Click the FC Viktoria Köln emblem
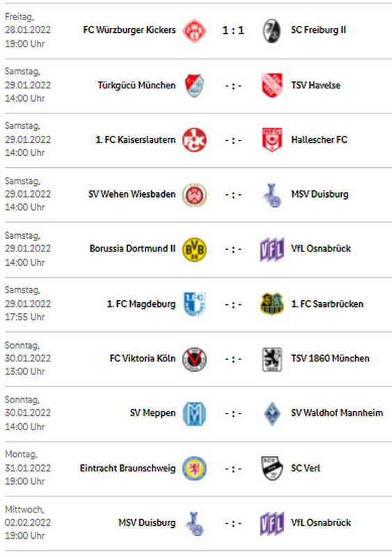 coord(194,359)
